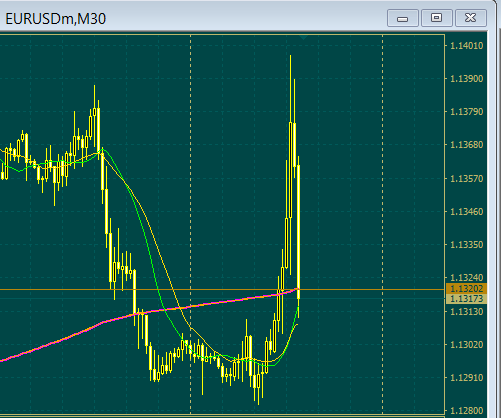Click the 1.14010 price scale label

tap(466, 46)
